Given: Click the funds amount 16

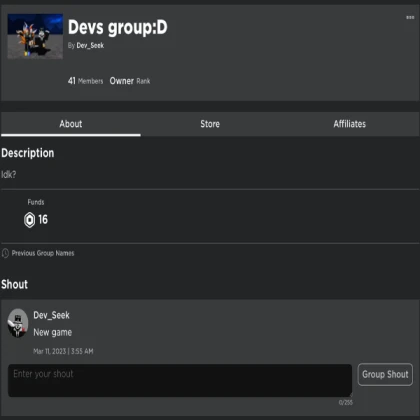Looking at the screenshot, I should (x=43, y=219).
